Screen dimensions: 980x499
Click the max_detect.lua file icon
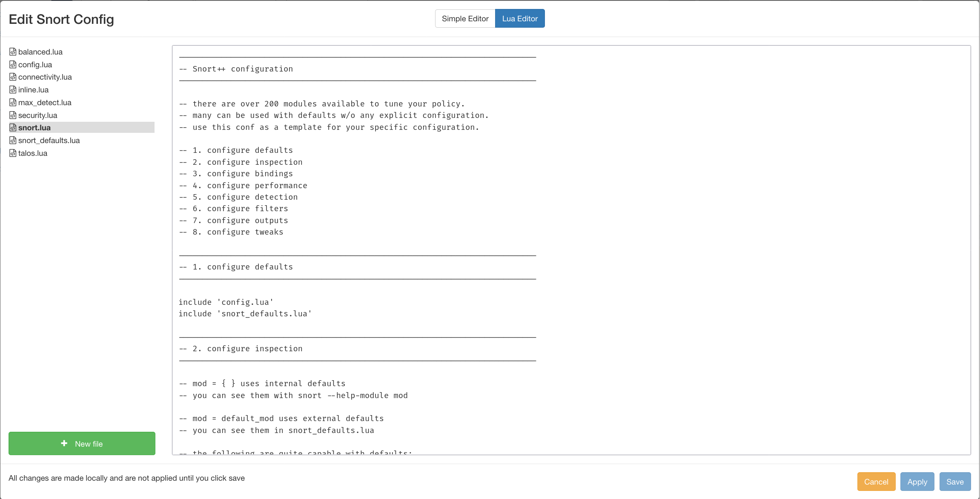13,103
